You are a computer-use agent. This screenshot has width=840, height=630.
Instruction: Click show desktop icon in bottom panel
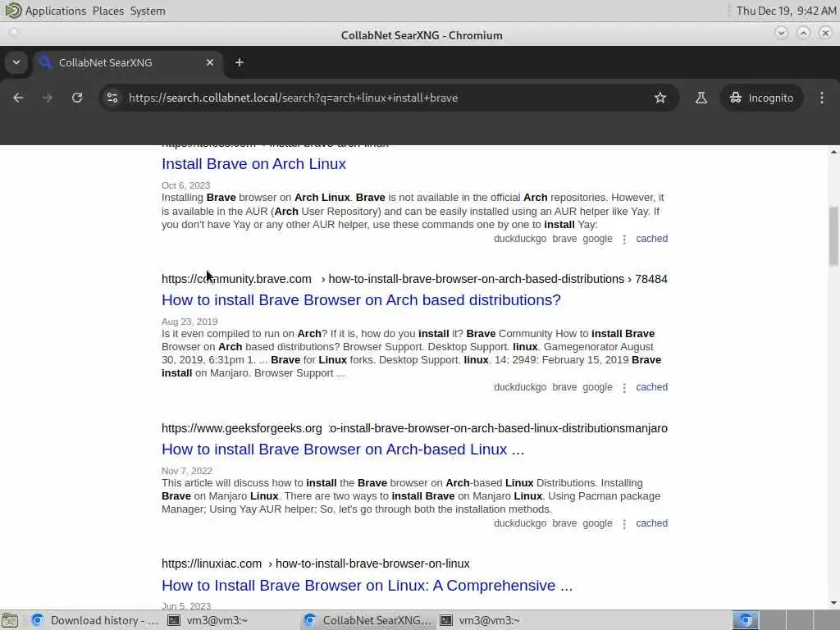[x=10, y=620]
